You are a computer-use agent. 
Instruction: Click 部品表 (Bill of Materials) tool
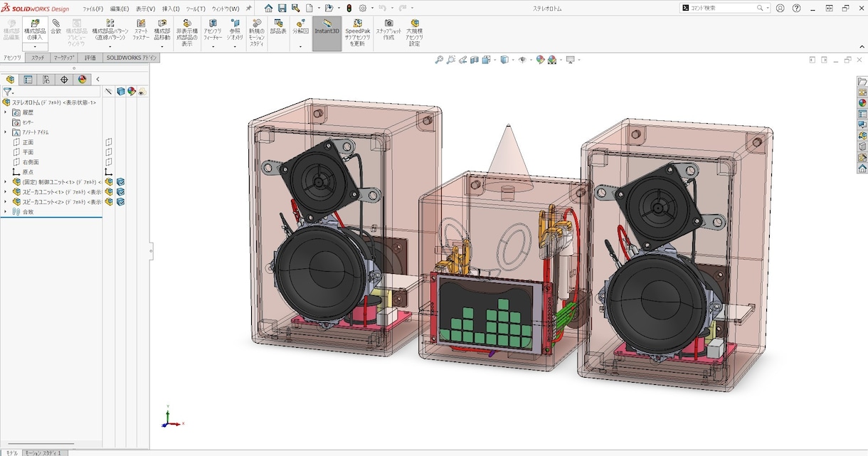coord(278,27)
